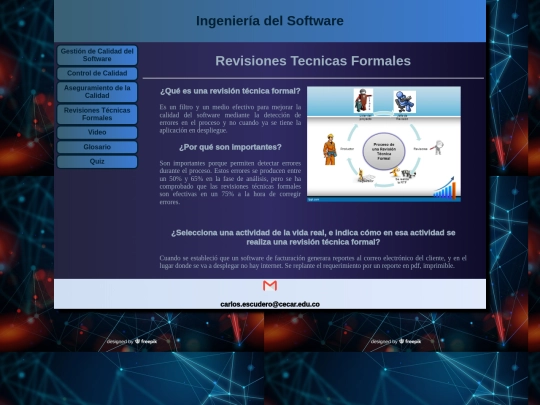Click paragraph starting 'Son importantes porque permiten'
The image size is (540, 405).
(230, 183)
